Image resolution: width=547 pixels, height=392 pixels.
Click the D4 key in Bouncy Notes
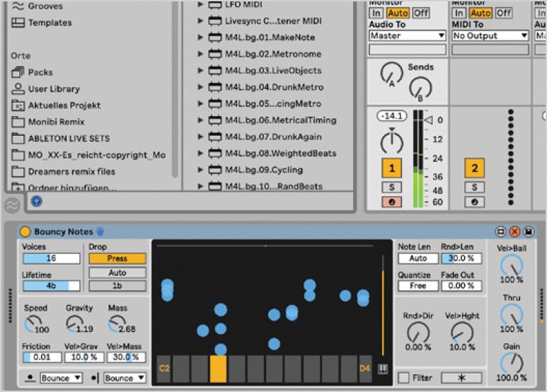pyautogui.click(x=365, y=369)
